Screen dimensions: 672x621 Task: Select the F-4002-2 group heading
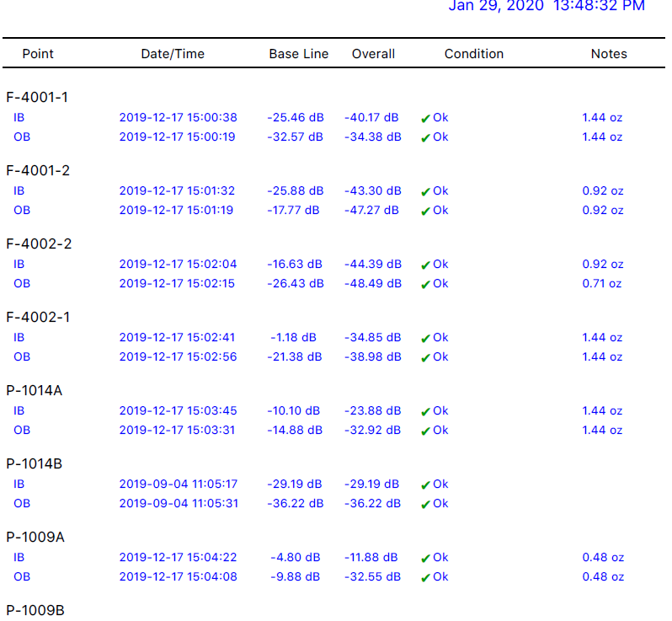(39, 244)
